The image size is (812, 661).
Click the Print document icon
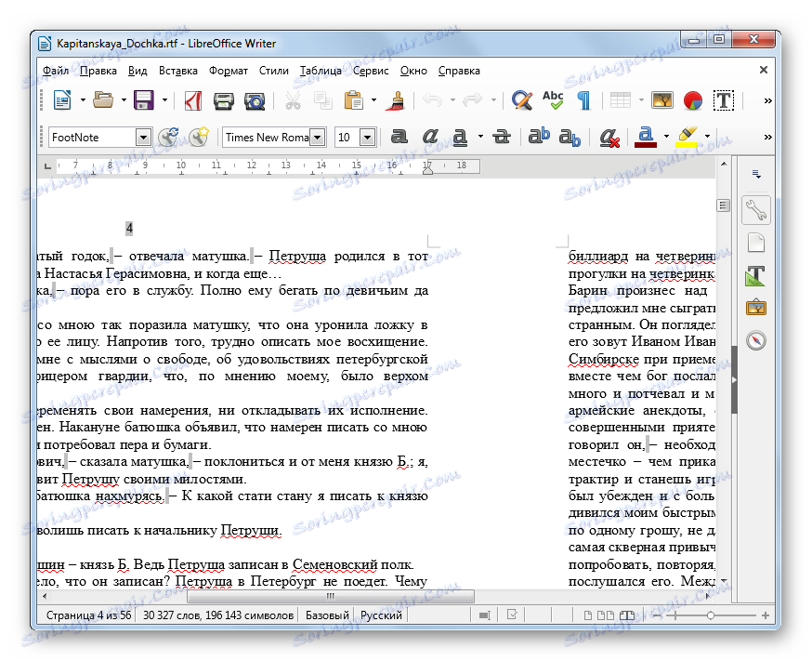point(224,100)
